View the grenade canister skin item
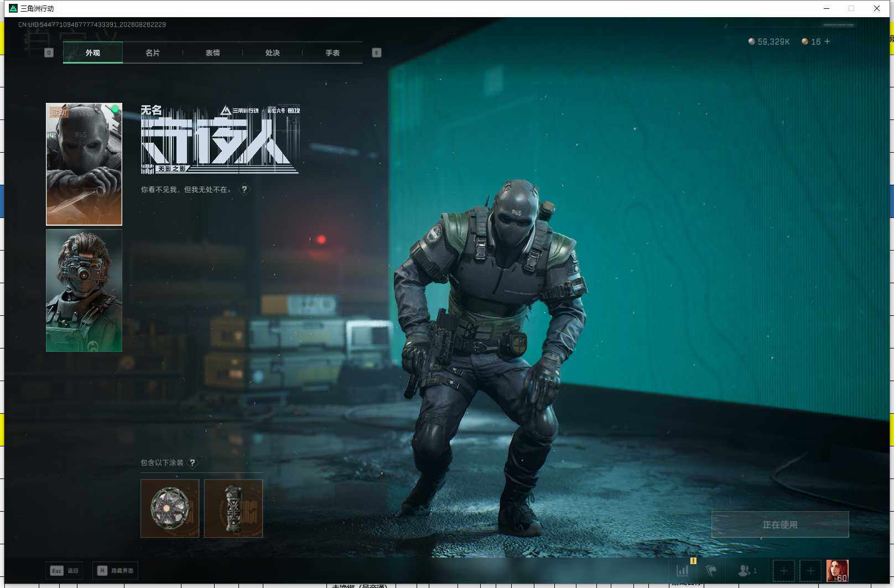Screen dimensions: 894x588 [x=233, y=508]
